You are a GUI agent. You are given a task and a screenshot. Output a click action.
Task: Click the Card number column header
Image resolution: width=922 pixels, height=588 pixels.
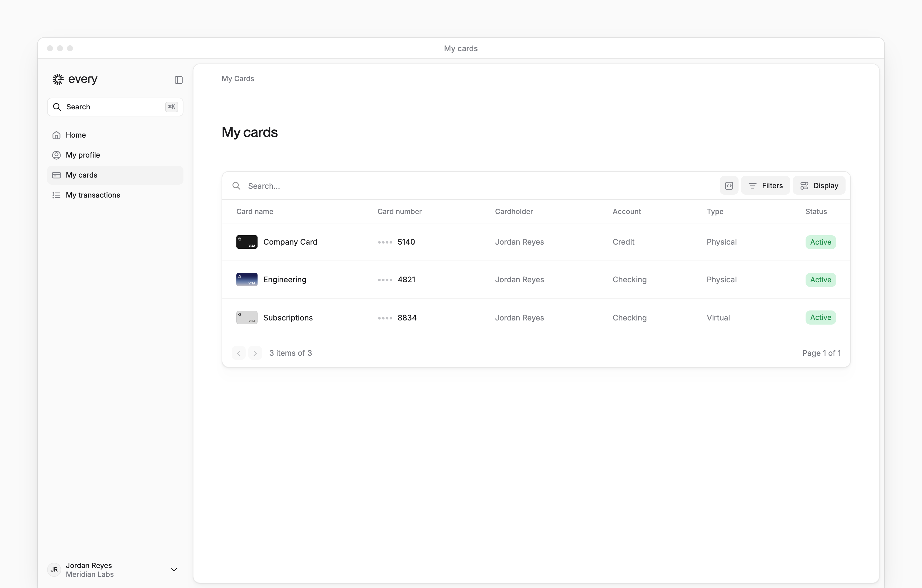[x=399, y=211]
